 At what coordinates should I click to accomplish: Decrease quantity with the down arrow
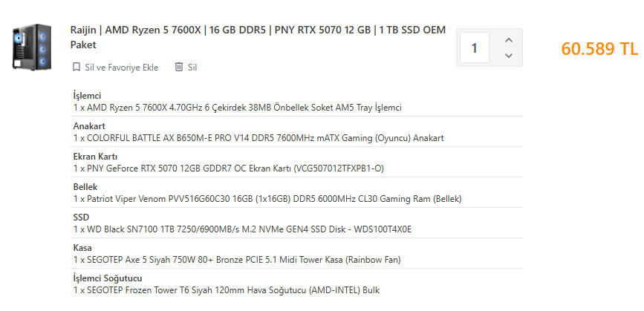[508, 56]
